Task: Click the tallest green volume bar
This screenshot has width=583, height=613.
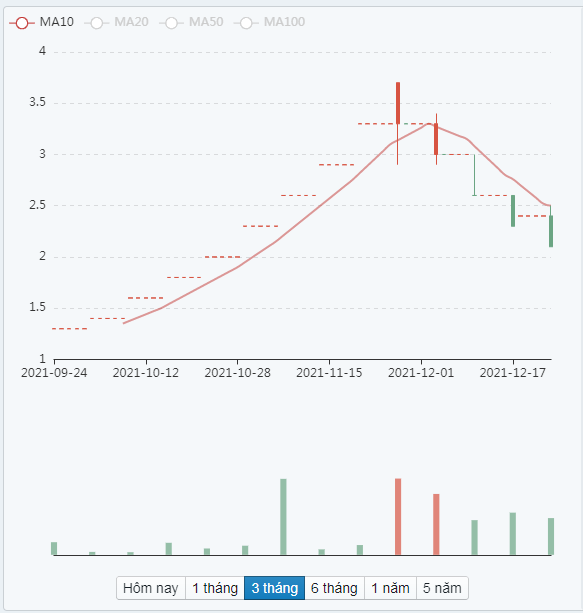Action: coord(283,516)
